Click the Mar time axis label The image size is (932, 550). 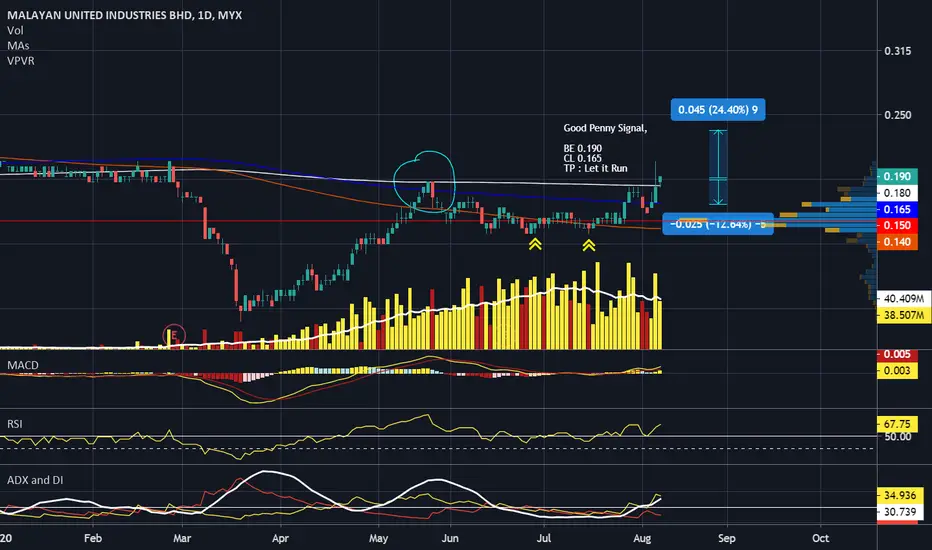click(x=182, y=538)
